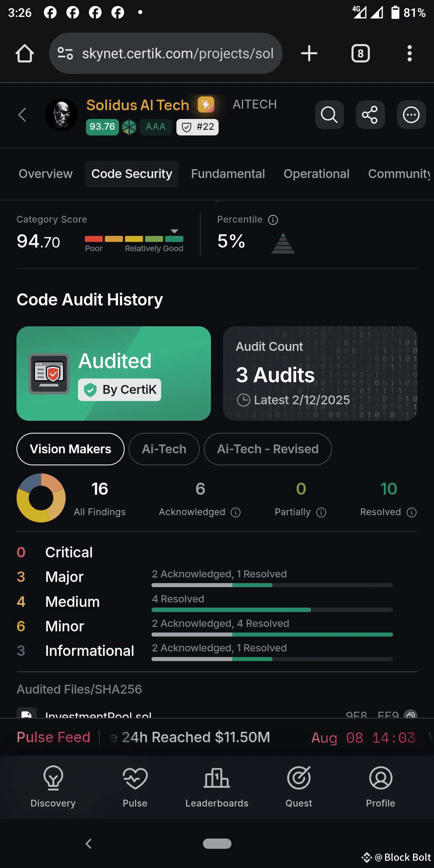This screenshot has height=868, width=434.
Task: Tap the Android home gesture pill
Action: tap(217, 843)
